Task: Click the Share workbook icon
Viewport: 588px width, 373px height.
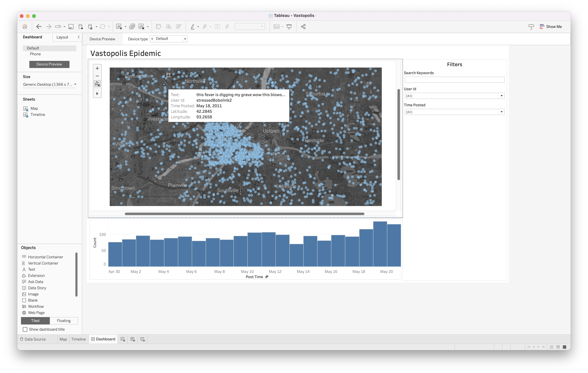Action: (303, 27)
